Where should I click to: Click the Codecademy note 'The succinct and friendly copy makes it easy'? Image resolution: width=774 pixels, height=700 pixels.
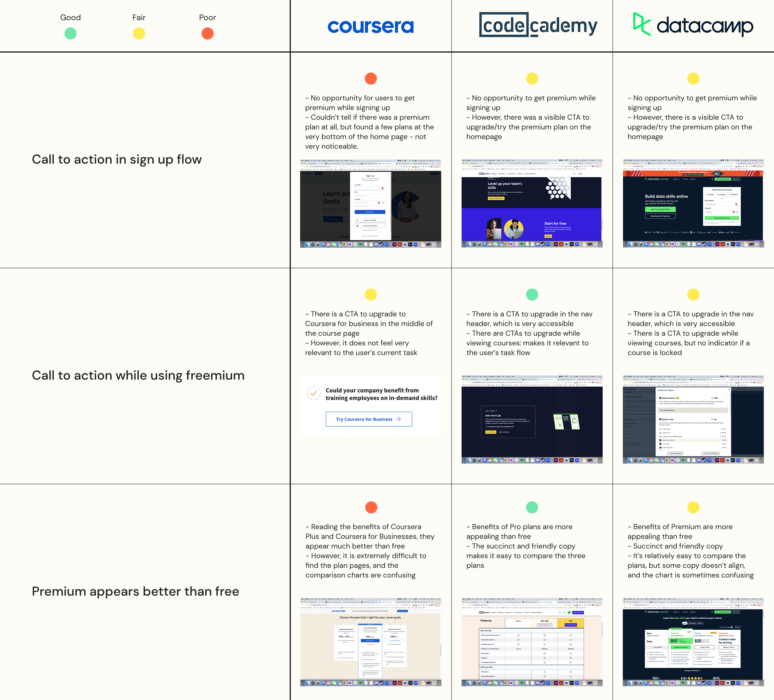point(526,556)
